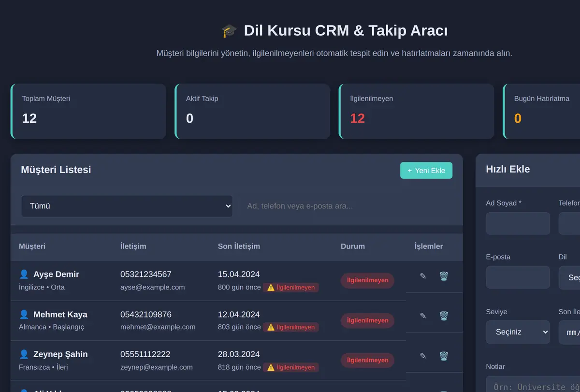Select the Aktif Takip stat card
Screen dimensions: 580x392
[252, 111]
